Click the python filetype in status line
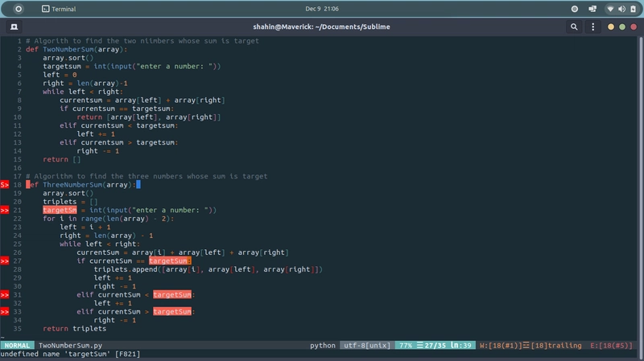 [x=323, y=345]
